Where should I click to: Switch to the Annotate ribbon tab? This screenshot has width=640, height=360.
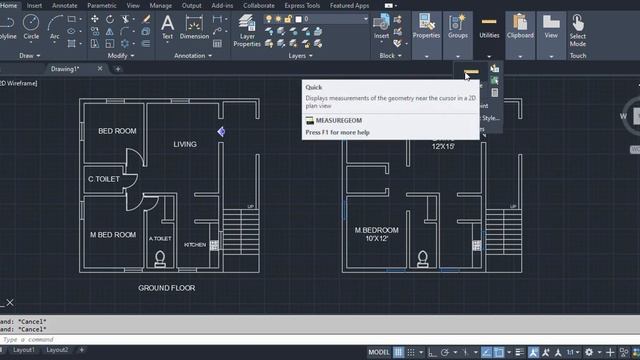pyautogui.click(x=64, y=6)
